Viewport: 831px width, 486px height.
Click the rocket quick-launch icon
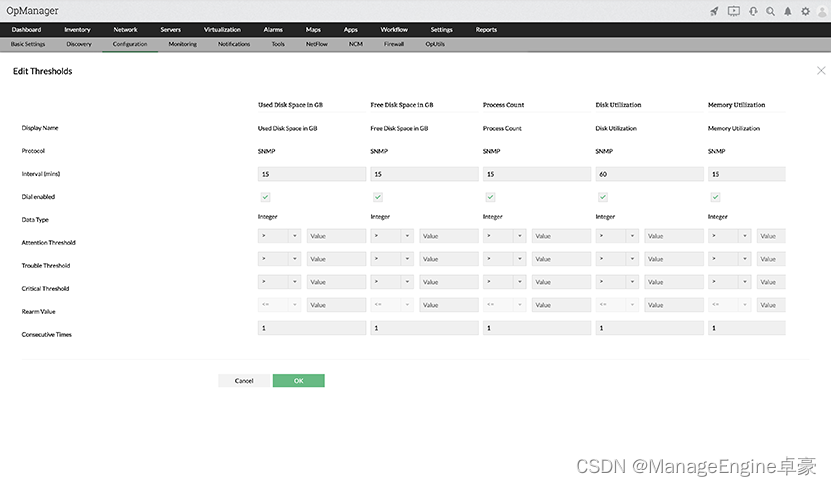[714, 11]
